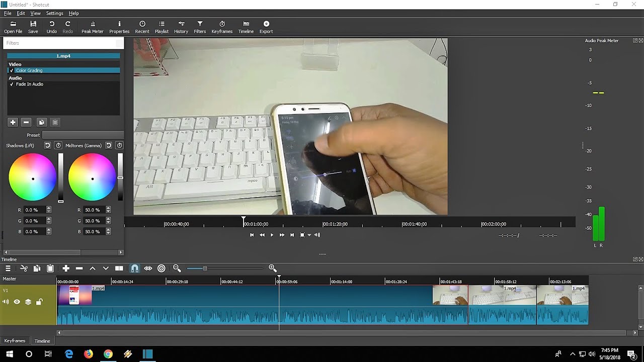Rewind the player
644x362 pixels.
262,235
